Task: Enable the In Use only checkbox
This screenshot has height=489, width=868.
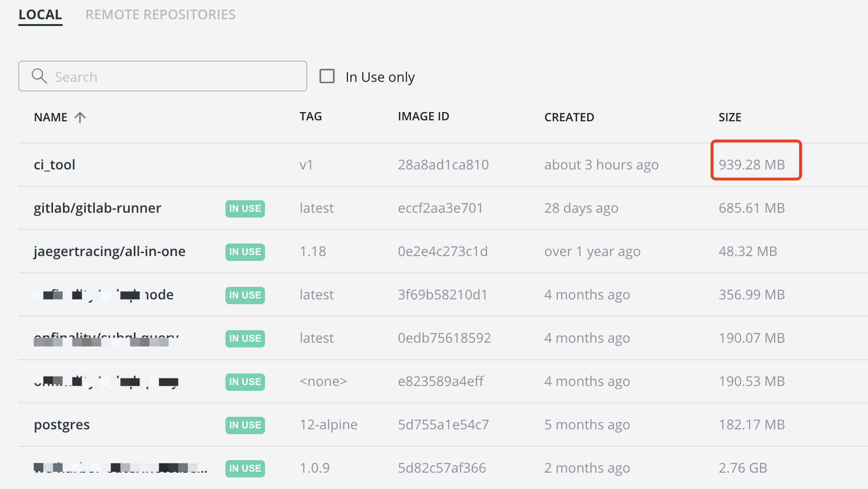Action: [x=327, y=76]
